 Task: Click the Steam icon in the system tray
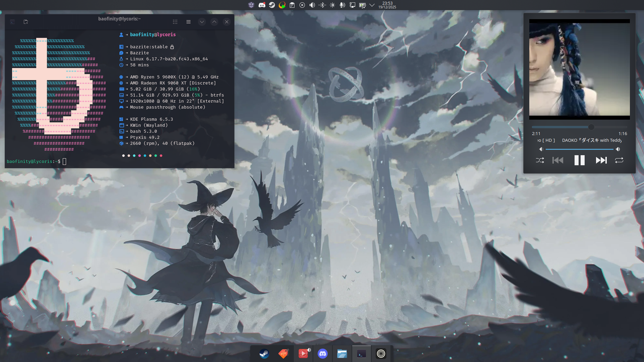pos(272,5)
